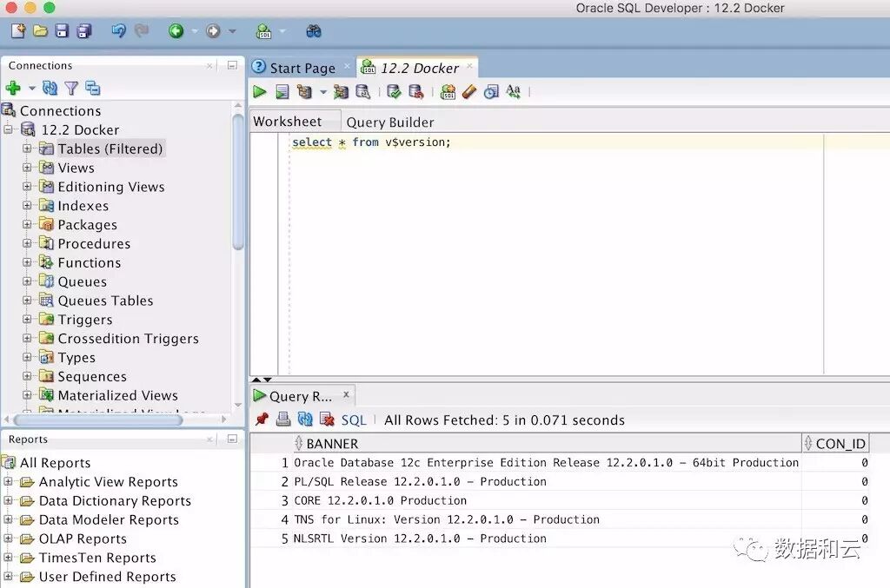890x588 pixels.
Task: Click the Undo arrow icon
Action: pos(118,30)
